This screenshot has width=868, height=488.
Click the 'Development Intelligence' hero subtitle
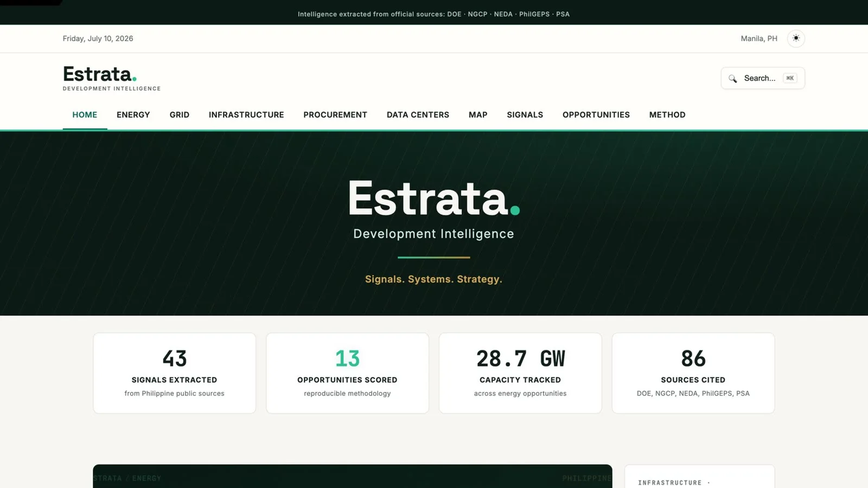(433, 234)
